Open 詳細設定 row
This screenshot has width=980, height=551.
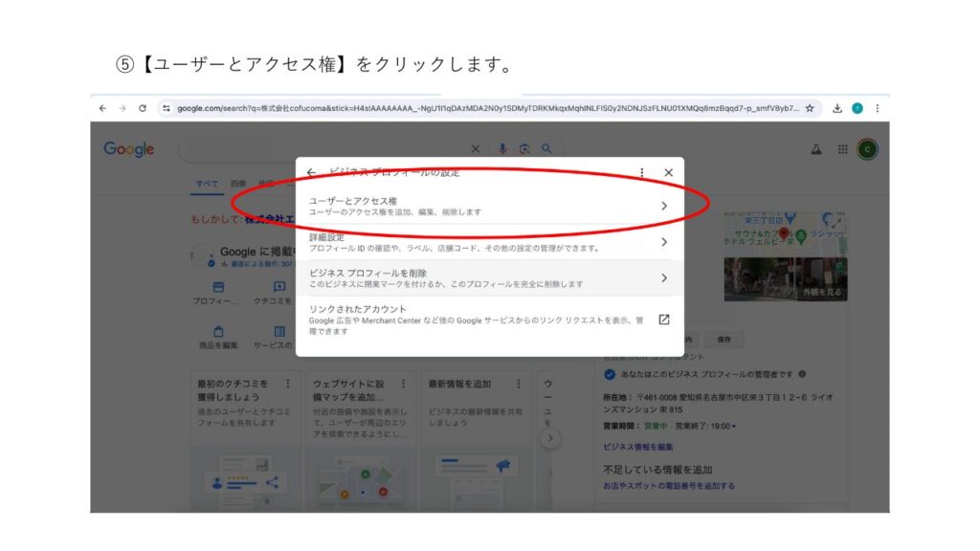(489, 242)
